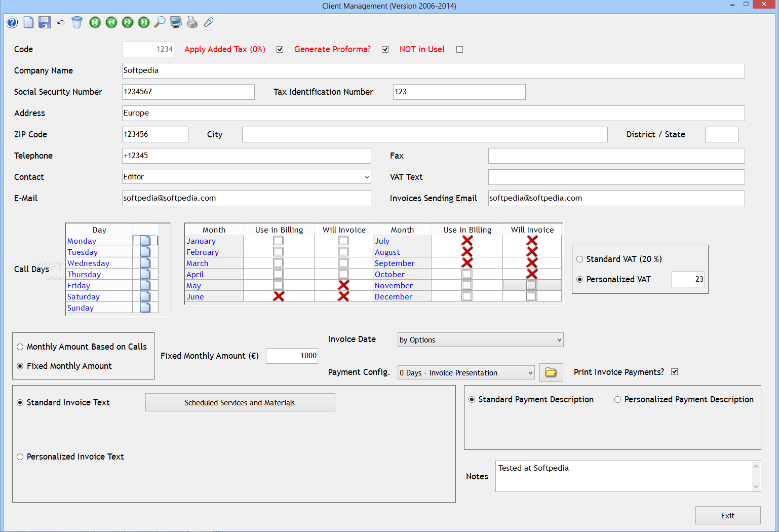Uncheck the Generate Proforma? checkbox
779x532 pixels.
pyautogui.click(x=385, y=50)
